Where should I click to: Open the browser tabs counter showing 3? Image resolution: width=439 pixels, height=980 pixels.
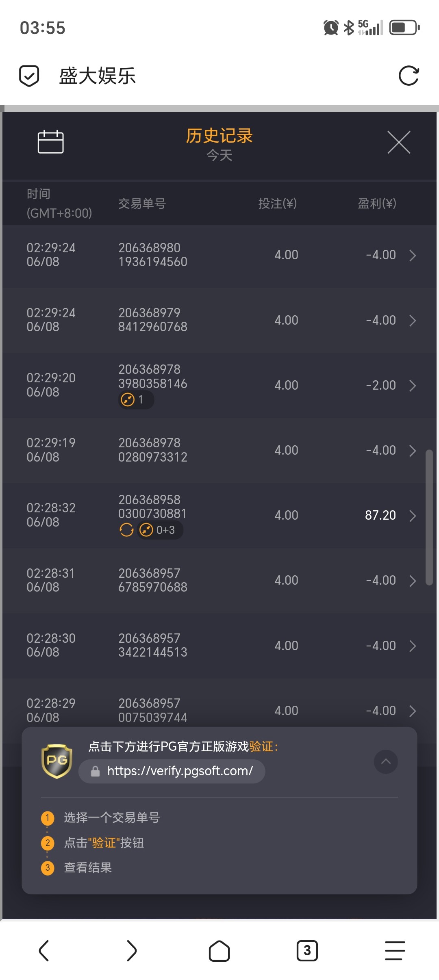click(307, 951)
